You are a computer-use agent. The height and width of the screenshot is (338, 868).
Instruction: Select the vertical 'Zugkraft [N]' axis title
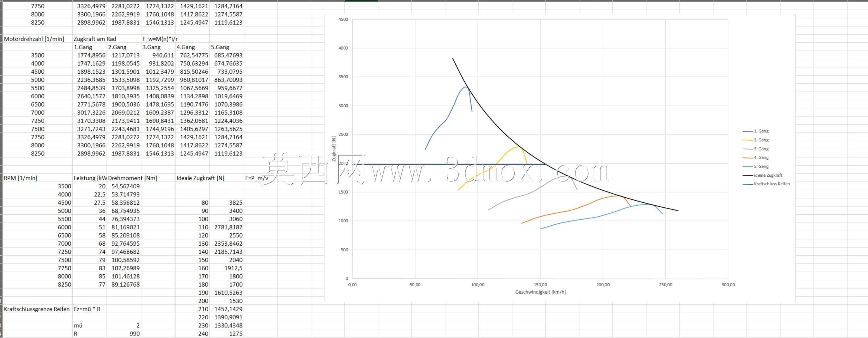coord(334,149)
